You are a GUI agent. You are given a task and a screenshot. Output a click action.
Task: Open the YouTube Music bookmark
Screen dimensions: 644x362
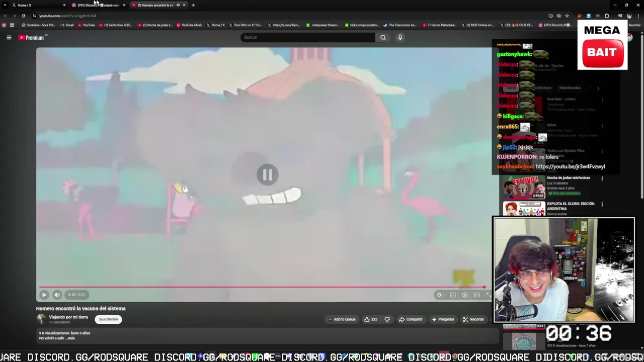click(189, 25)
